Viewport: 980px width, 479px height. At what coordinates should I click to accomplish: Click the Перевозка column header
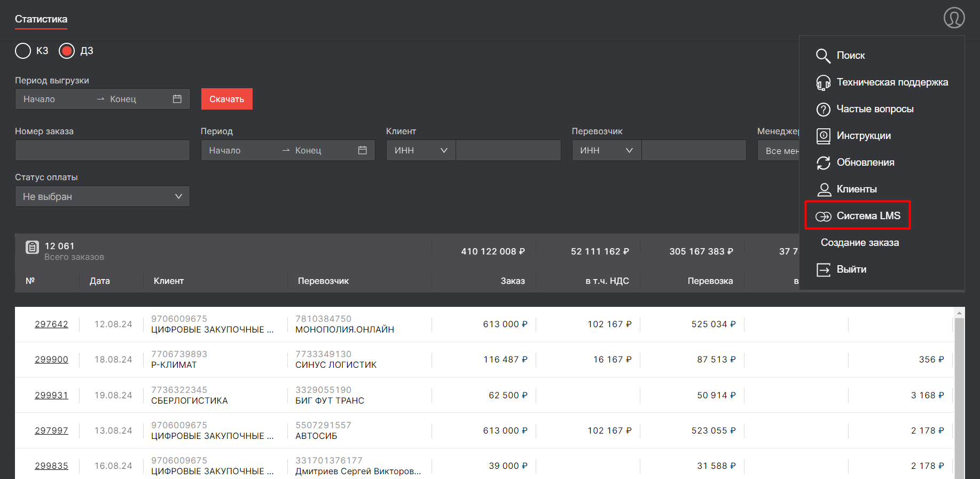pos(710,281)
